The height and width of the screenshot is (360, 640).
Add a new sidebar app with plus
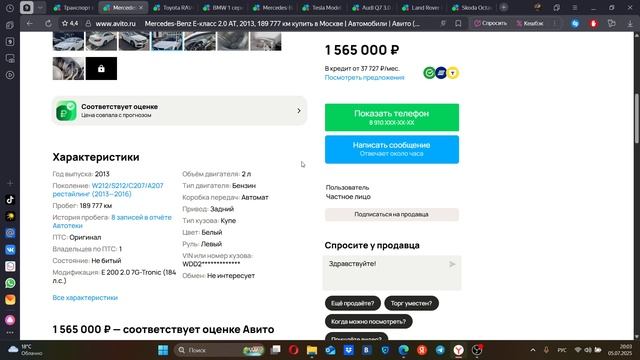point(10,183)
